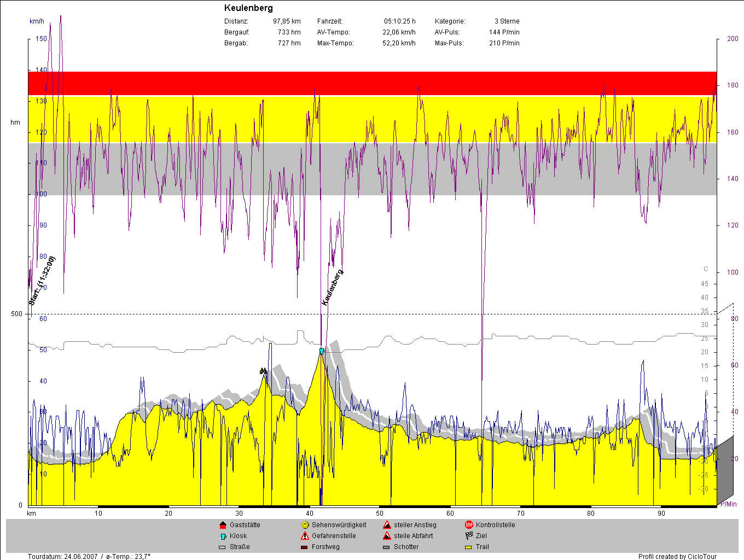Click the rotated Keulenberg label on chart
744x560 pixels.
point(333,287)
